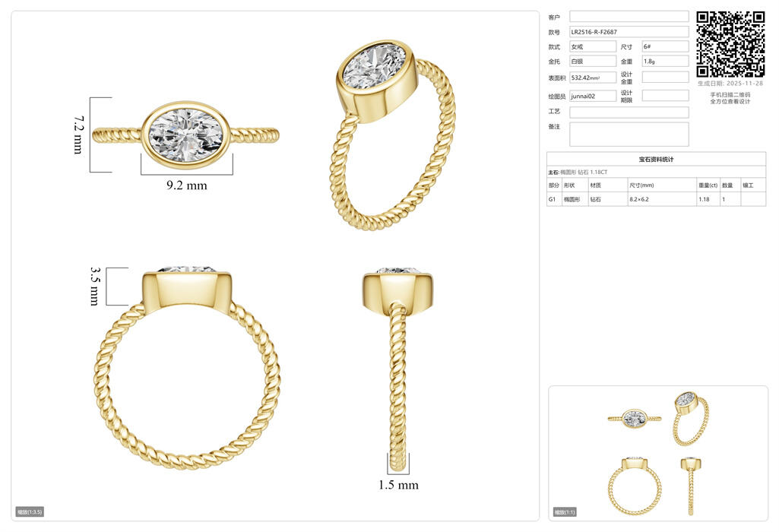Click the 款式 field showing 女戒

pos(593,46)
